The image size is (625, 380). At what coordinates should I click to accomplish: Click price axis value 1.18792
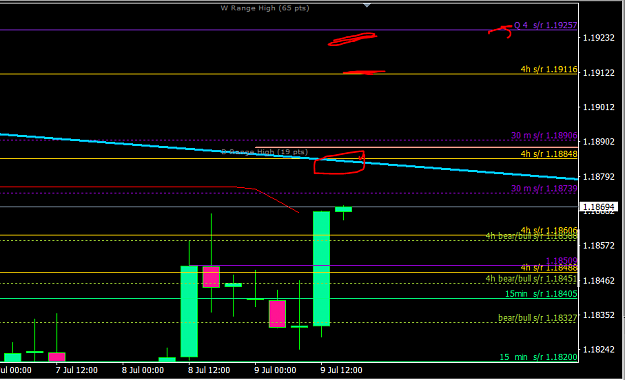coord(598,177)
